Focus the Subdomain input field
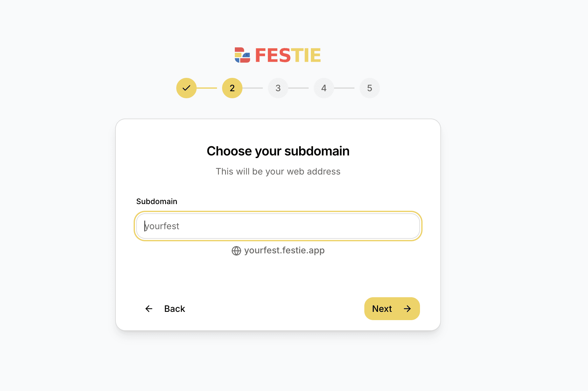Image resolution: width=588 pixels, height=391 pixels. pyautogui.click(x=278, y=226)
